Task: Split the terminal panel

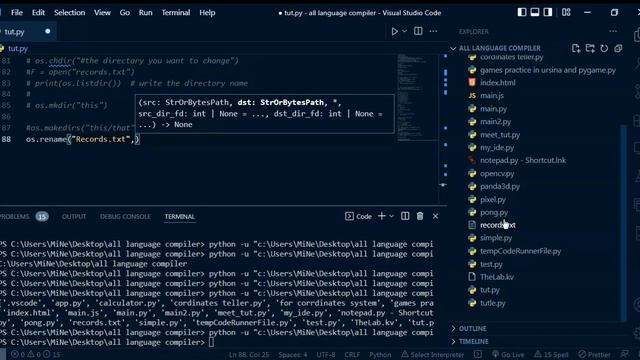Action: point(405,216)
